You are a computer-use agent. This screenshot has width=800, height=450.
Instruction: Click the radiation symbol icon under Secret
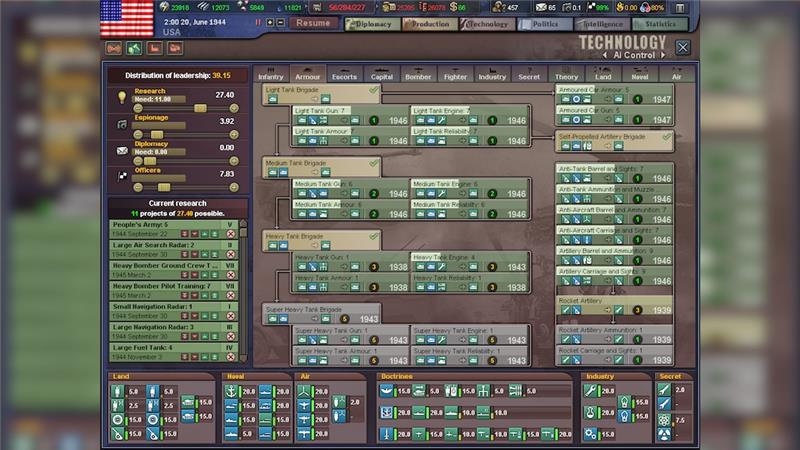point(664,434)
